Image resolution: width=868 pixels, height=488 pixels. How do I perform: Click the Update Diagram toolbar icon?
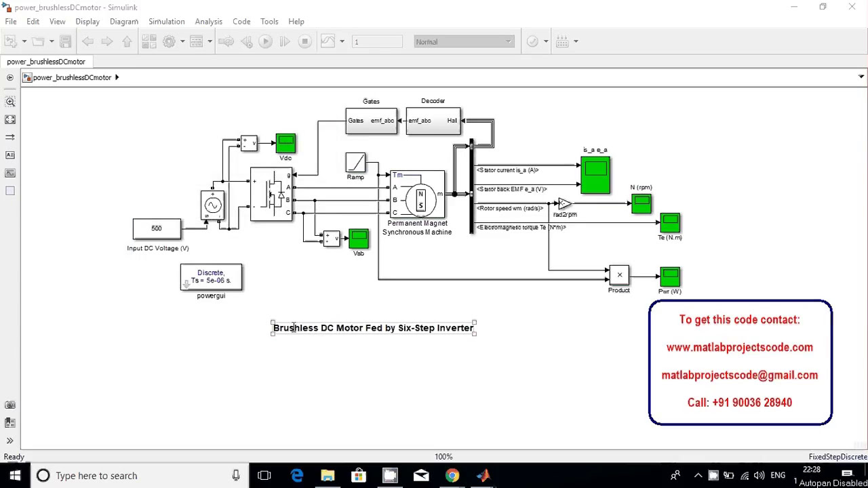tap(226, 42)
